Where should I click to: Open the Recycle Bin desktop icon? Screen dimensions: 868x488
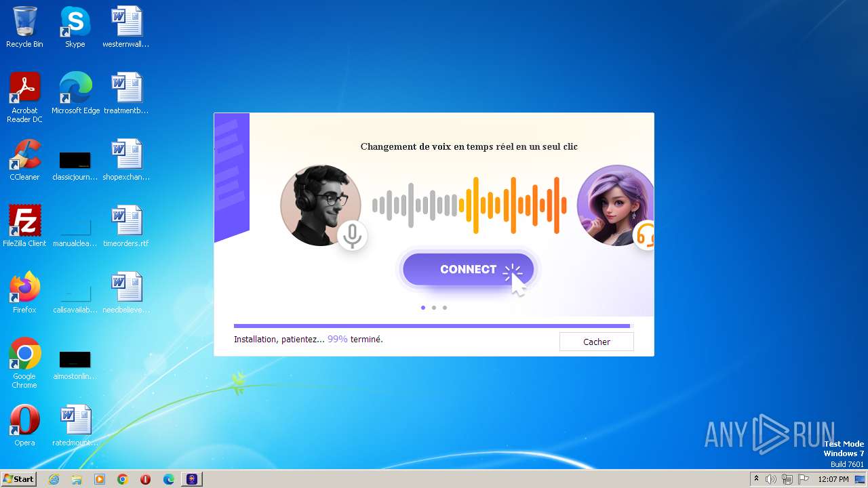[x=24, y=27]
